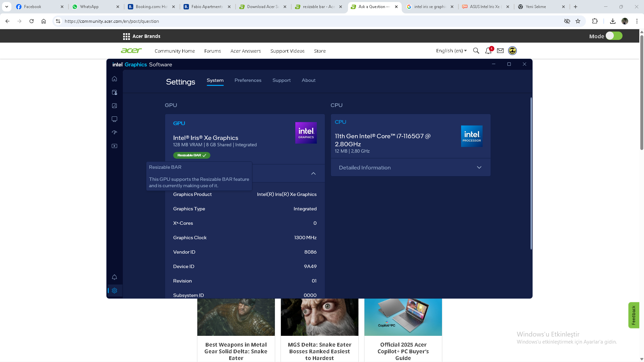644x362 pixels.
Task: Open English (en) language dropdown
Action: (x=451, y=51)
